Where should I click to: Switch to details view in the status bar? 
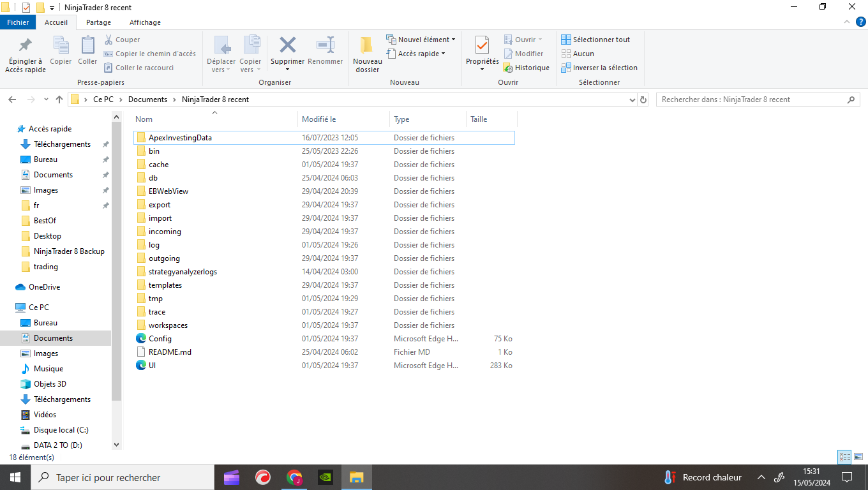[844, 457]
